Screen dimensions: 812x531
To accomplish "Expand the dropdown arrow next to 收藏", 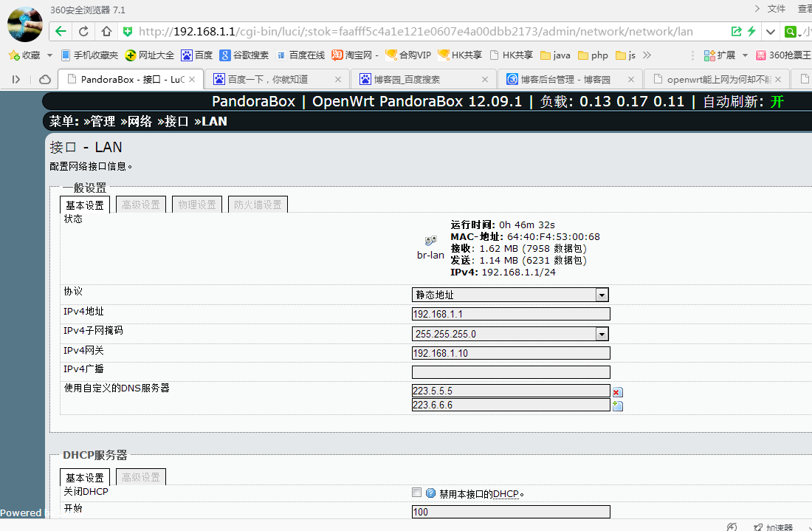I will (49, 55).
